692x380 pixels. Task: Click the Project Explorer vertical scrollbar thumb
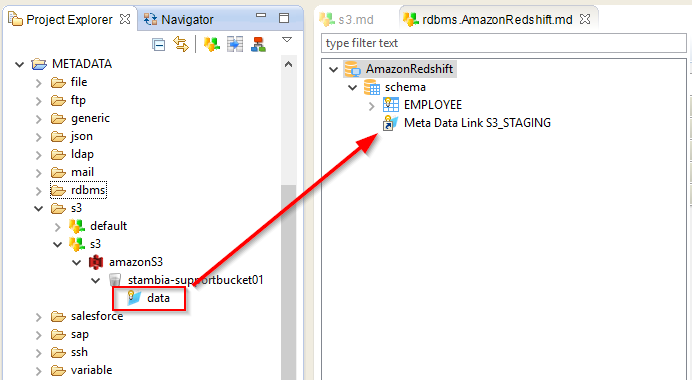point(289,282)
